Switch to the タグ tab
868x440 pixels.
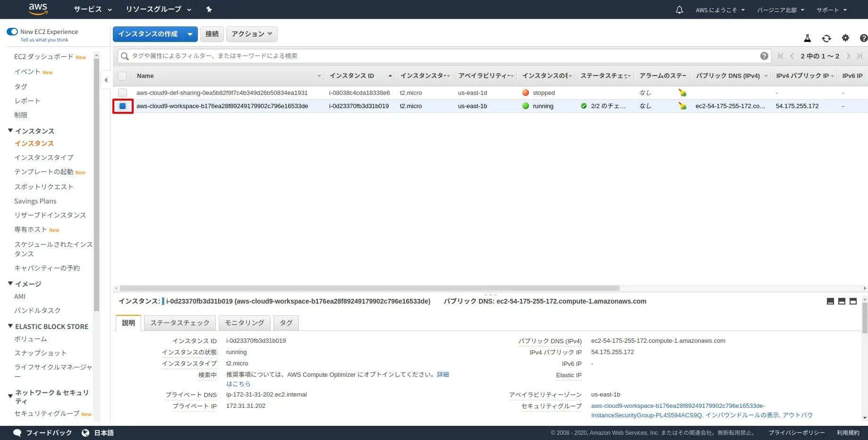click(286, 323)
